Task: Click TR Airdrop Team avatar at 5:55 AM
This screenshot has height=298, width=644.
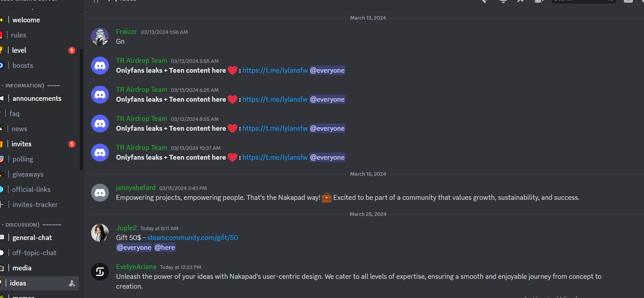Action: pyautogui.click(x=100, y=66)
